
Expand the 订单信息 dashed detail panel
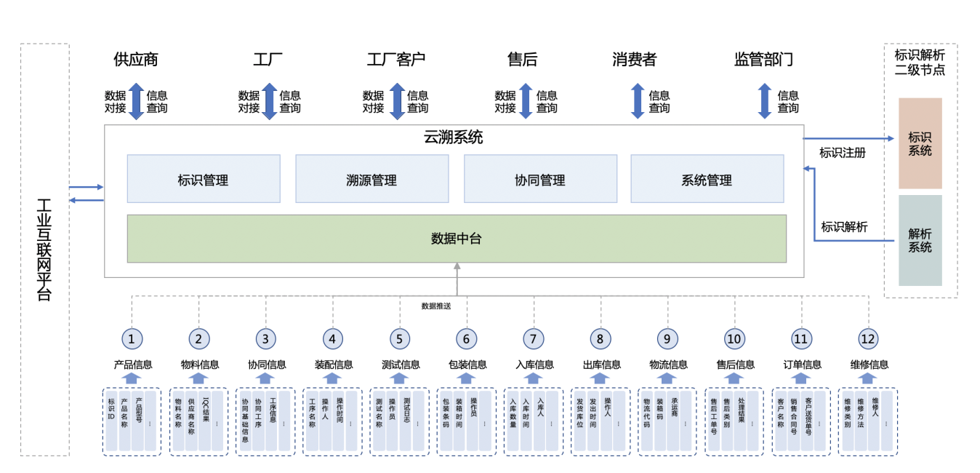pos(800,421)
